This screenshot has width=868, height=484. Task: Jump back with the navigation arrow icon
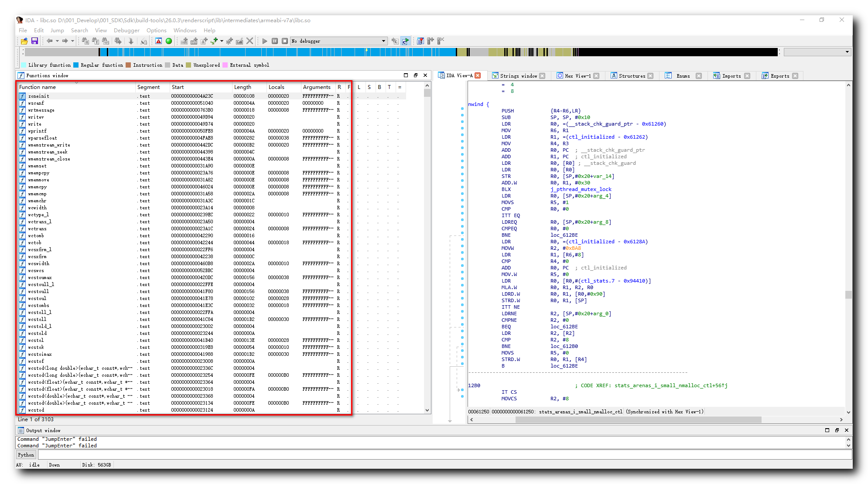tap(50, 41)
